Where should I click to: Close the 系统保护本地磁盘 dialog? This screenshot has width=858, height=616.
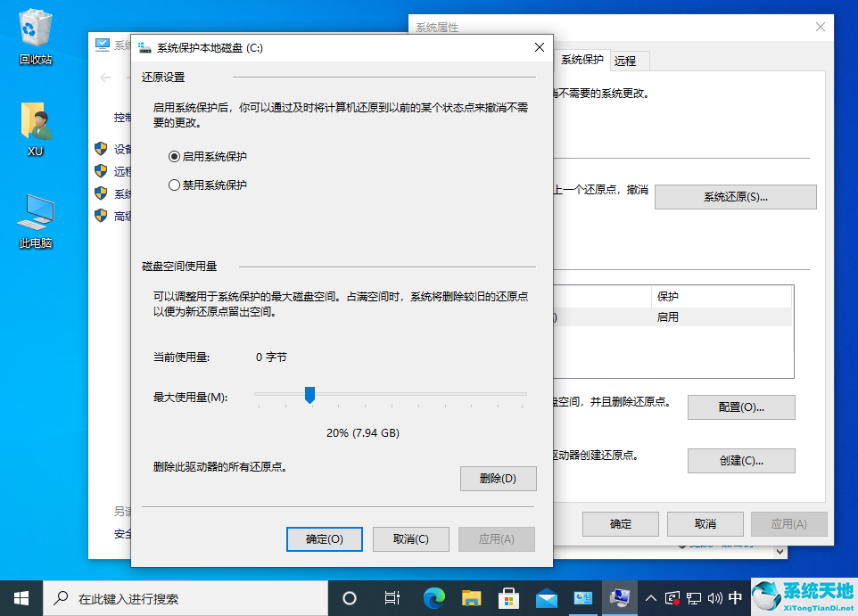pos(540,47)
